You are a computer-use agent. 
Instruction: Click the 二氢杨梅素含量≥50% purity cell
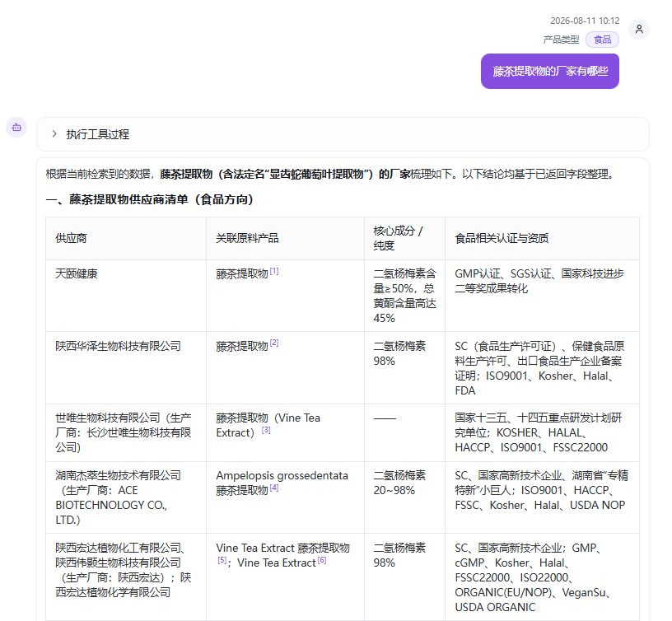pyautogui.click(x=405, y=296)
